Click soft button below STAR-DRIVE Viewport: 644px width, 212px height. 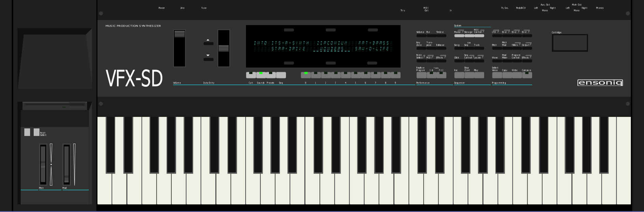tap(289, 63)
